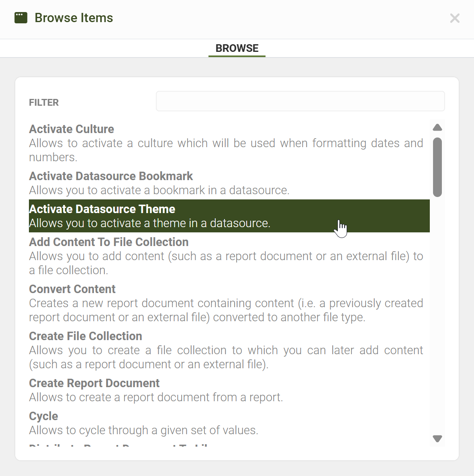The height and width of the screenshot is (476, 474).
Task: Close the Browse Items dialog
Action: [454, 18]
